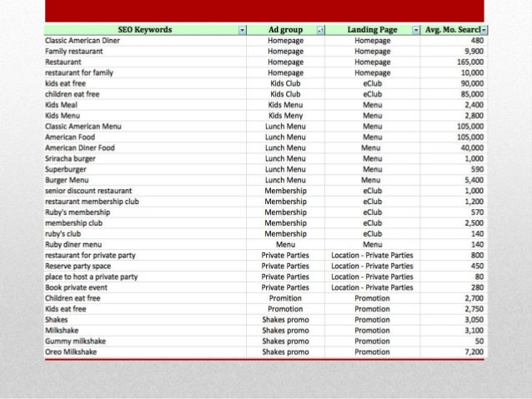Click the 480 search volume cell
Viewport: 532px width, 399px height.
click(454, 41)
